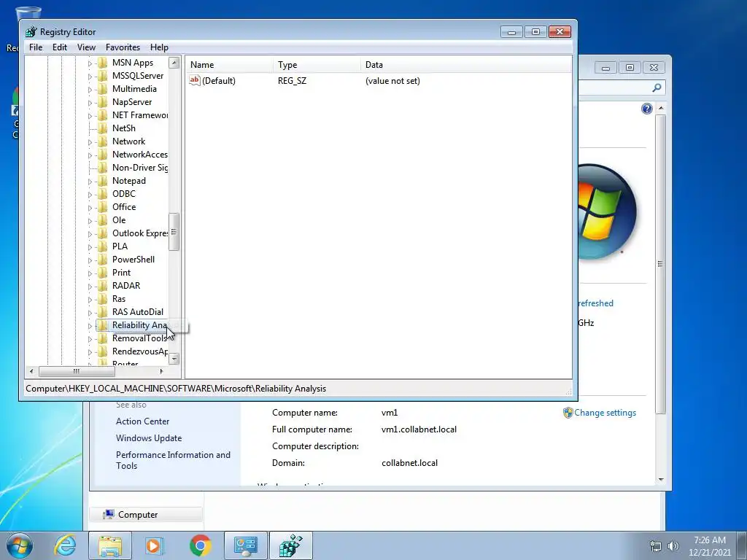This screenshot has height=560, width=747.
Task: Open Help in the System window
Action: [646, 109]
